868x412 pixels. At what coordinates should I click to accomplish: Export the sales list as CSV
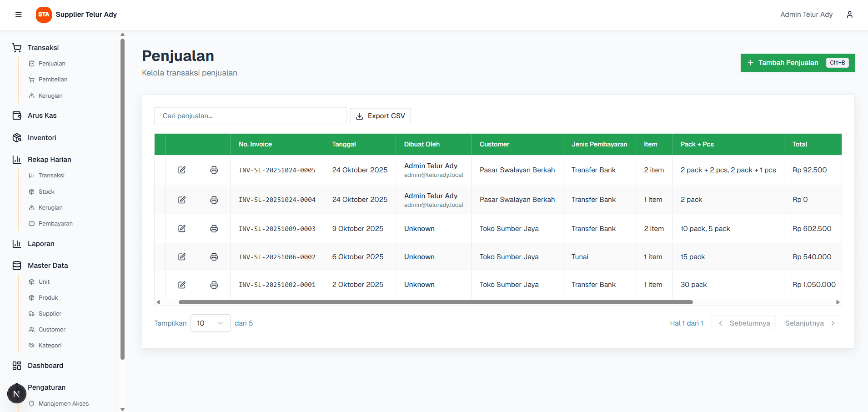point(380,116)
